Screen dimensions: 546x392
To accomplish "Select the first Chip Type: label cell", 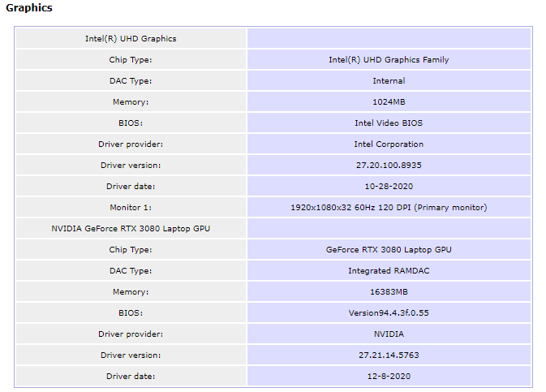I will coord(131,60).
